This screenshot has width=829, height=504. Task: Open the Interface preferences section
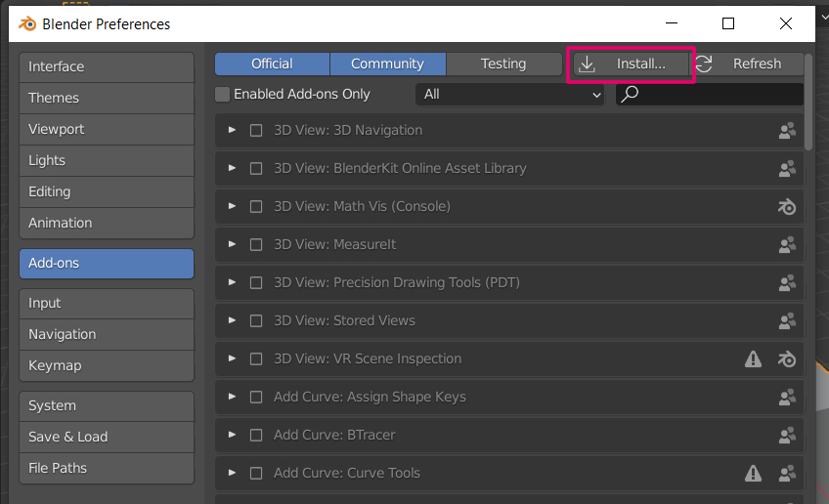point(107,67)
